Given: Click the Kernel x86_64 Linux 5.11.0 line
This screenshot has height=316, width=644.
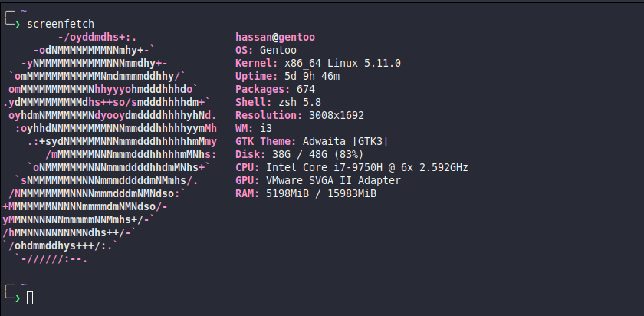Looking at the screenshot, I should 318,63.
